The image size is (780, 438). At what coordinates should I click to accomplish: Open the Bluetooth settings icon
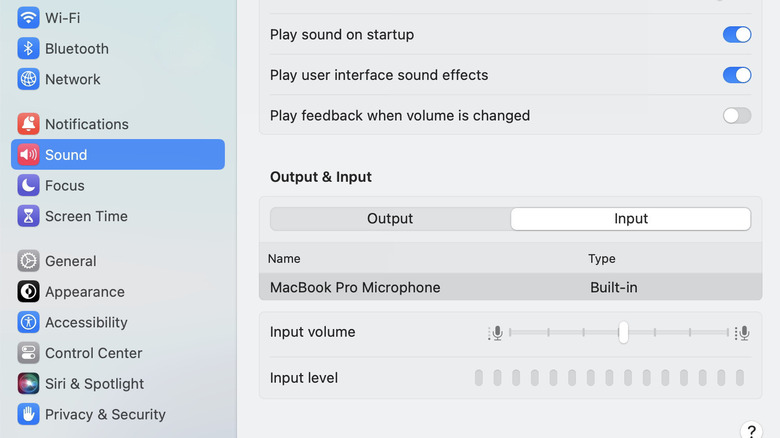click(28, 48)
